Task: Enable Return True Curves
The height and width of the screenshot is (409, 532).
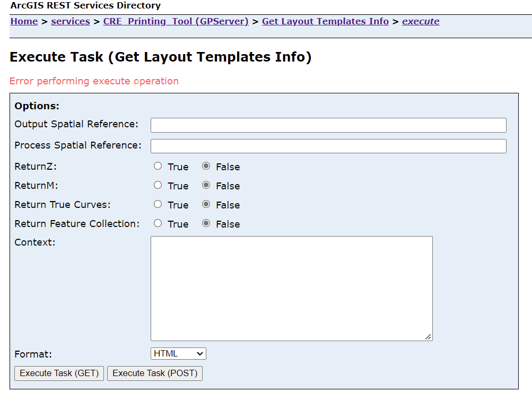Action: click(x=158, y=204)
